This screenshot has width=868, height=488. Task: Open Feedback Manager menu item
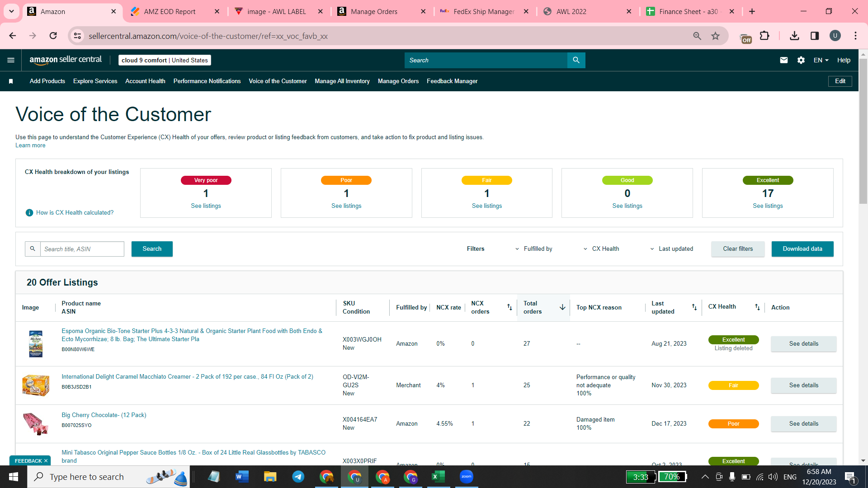click(x=452, y=81)
